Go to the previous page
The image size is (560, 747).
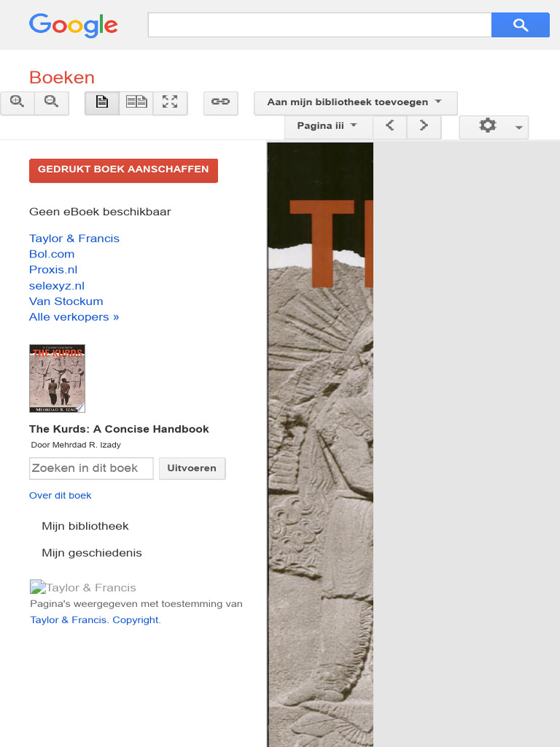[389, 127]
